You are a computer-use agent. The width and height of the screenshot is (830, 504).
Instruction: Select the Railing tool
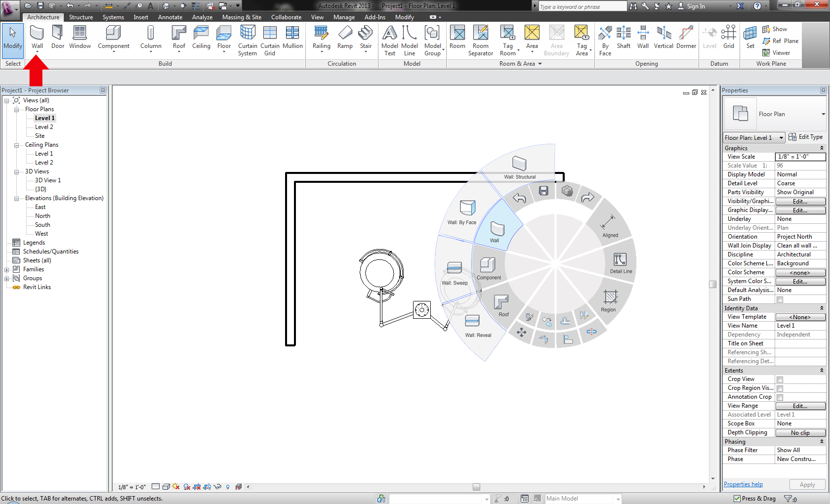click(x=321, y=37)
